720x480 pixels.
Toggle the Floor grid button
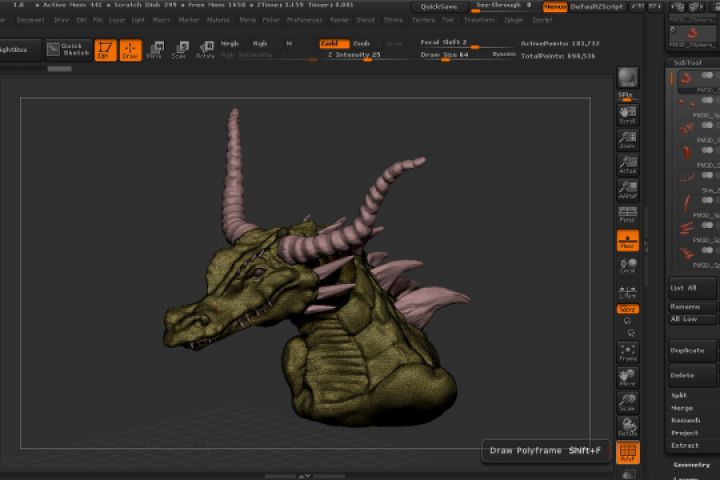(x=627, y=240)
